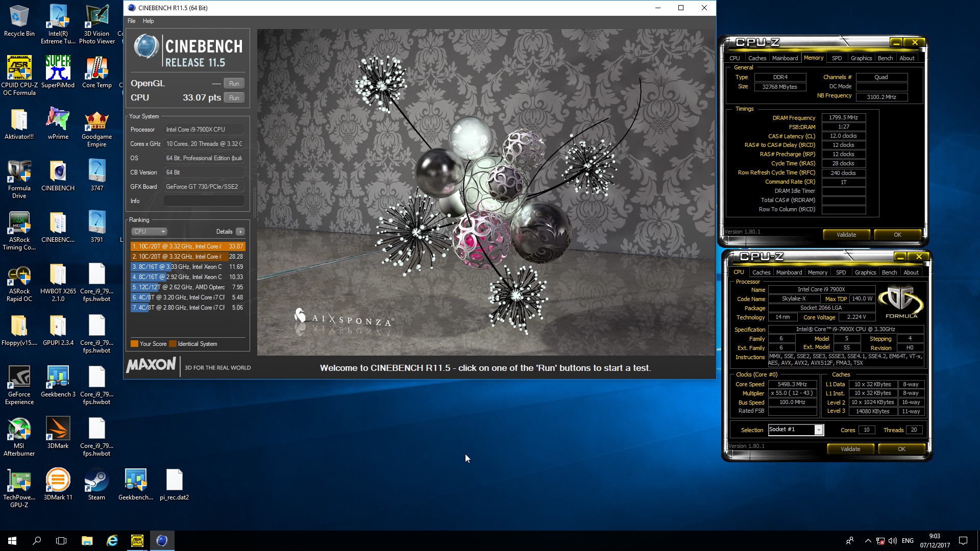
Task: Show hidden system tray icons
Action: point(868,541)
